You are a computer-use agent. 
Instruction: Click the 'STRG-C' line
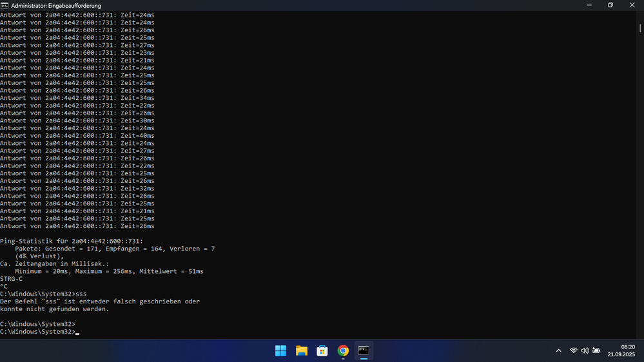point(12,279)
